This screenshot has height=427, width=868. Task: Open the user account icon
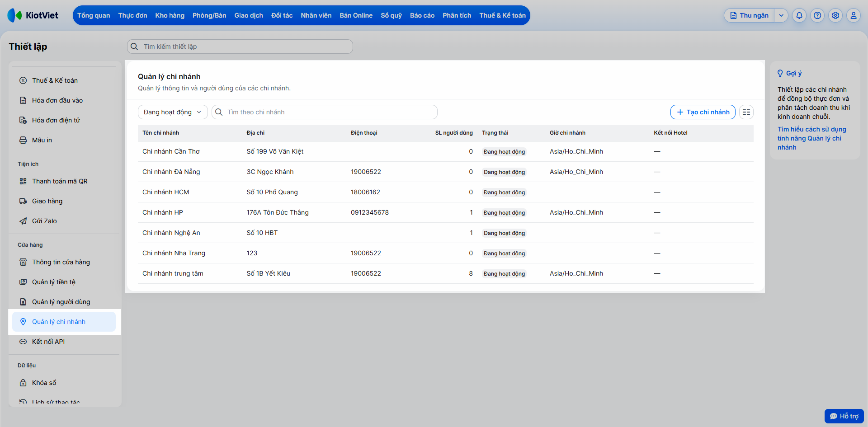coord(854,15)
